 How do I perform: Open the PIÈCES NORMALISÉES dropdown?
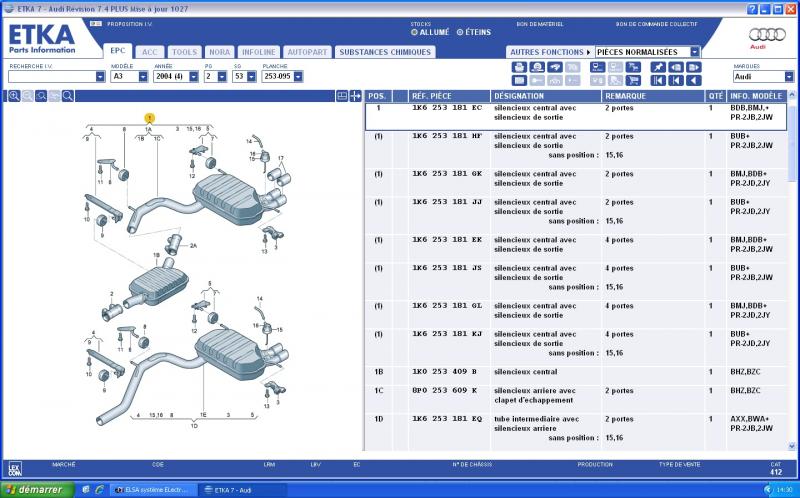[x=695, y=52]
